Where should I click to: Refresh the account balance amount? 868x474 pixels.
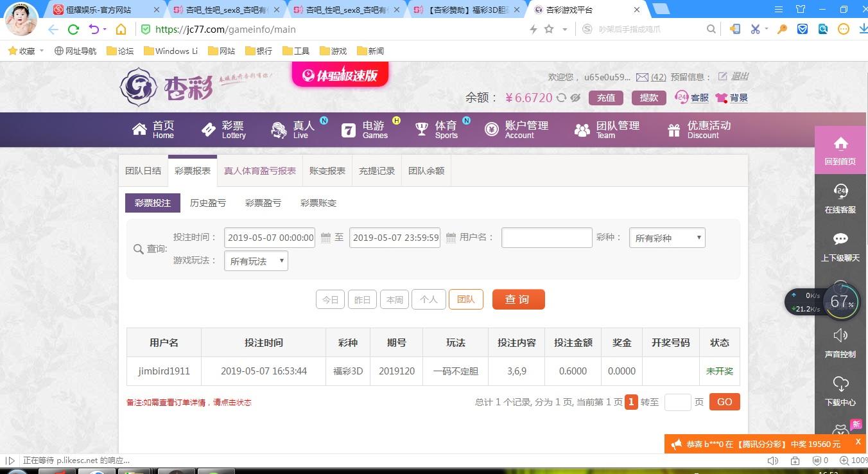click(x=560, y=98)
